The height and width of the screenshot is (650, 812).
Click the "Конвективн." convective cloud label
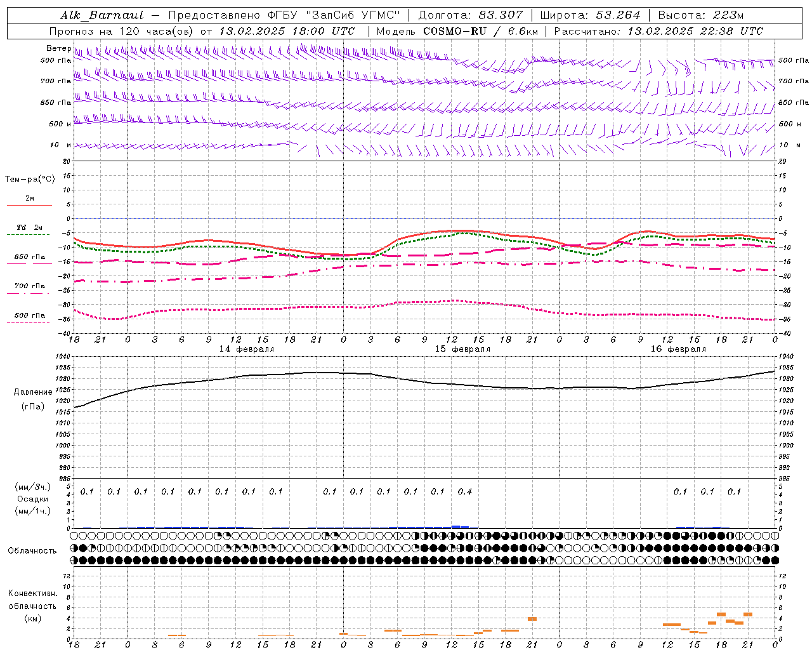(32, 594)
